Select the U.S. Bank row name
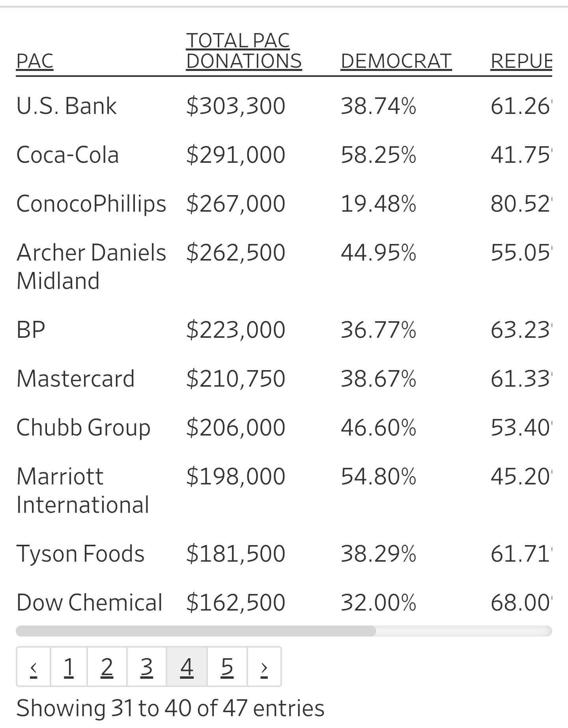 [x=66, y=106]
